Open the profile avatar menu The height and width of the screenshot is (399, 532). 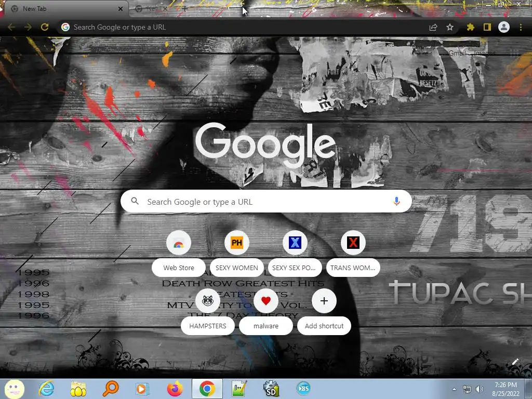coord(504,27)
